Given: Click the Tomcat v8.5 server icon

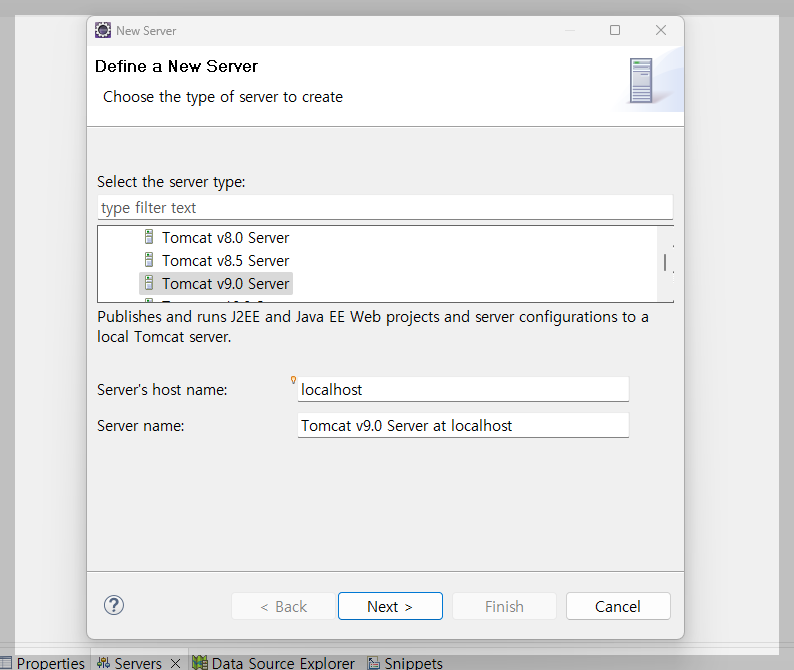Looking at the screenshot, I should pyautogui.click(x=149, y=260).
